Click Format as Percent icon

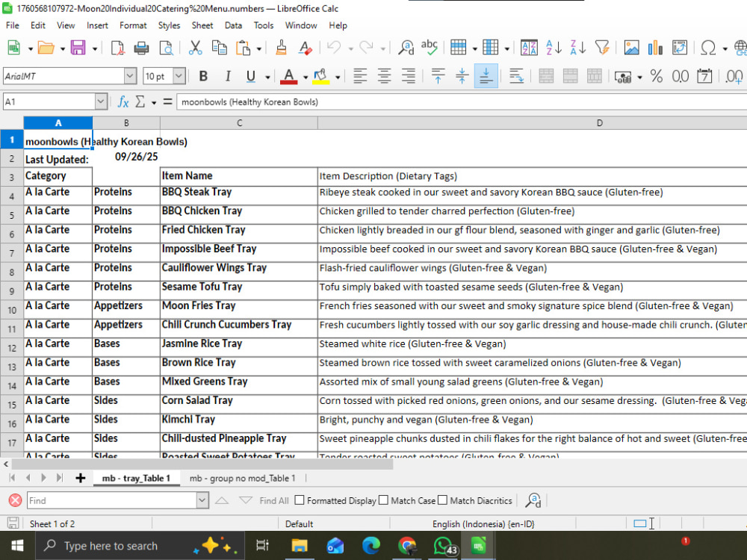(x=657, y=75)
